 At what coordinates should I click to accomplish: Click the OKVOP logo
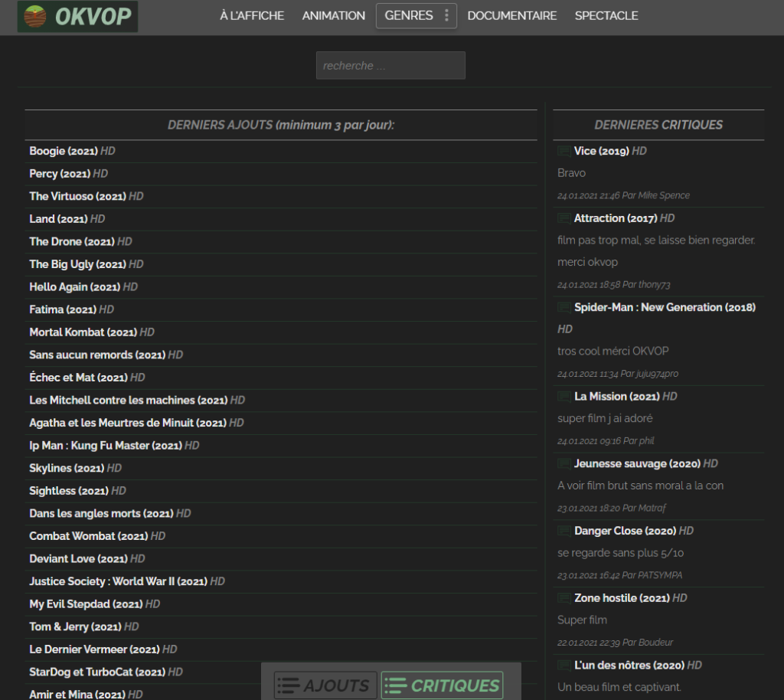(x=77, y=17)
